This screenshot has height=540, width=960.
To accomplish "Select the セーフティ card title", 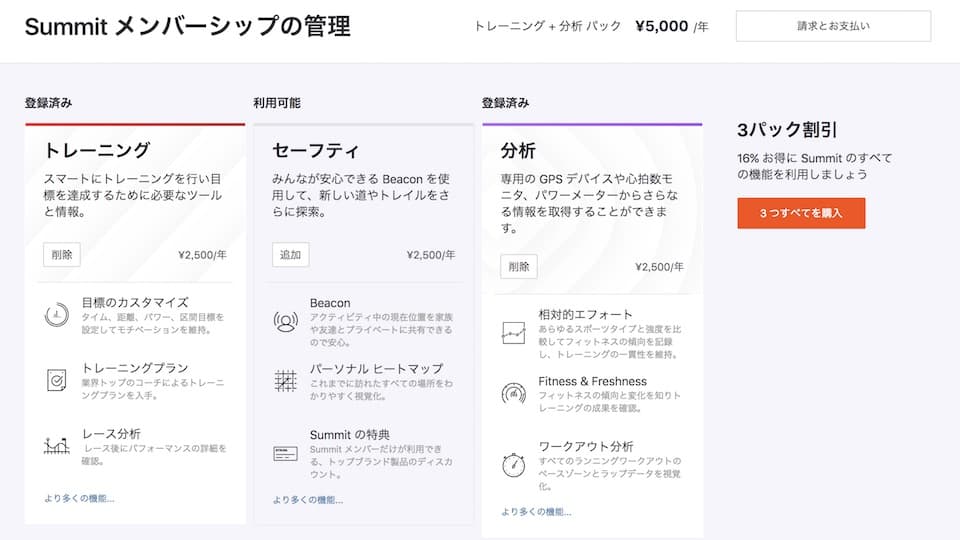I will 316,150.
